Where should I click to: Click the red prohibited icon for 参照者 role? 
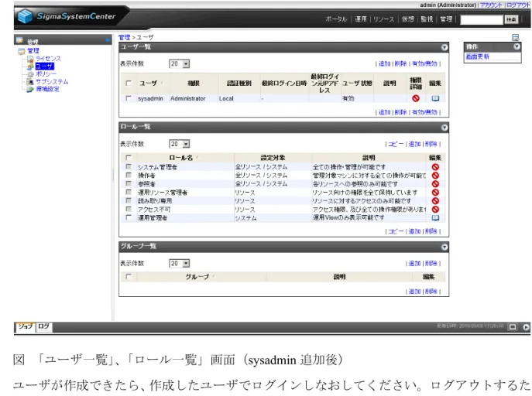coord(435,184)
